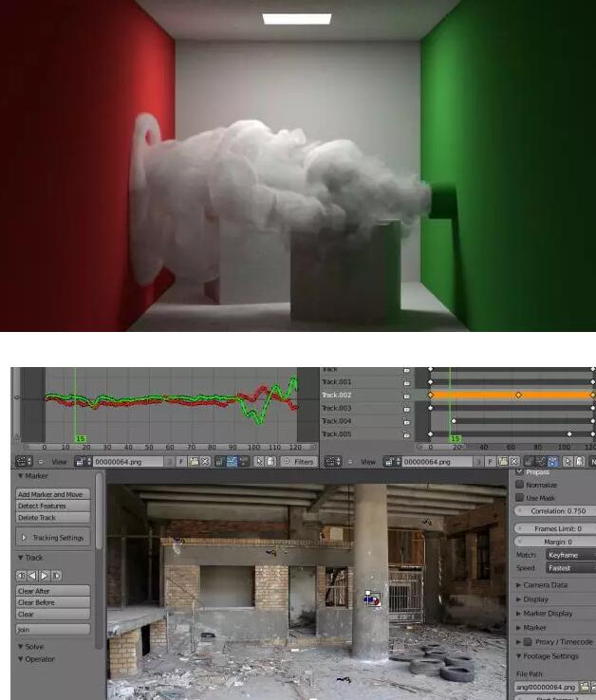Toggle Prepass checkbox
Image resolution: width=596 pixels, height=700 pixels.
(x=519, y=471)
